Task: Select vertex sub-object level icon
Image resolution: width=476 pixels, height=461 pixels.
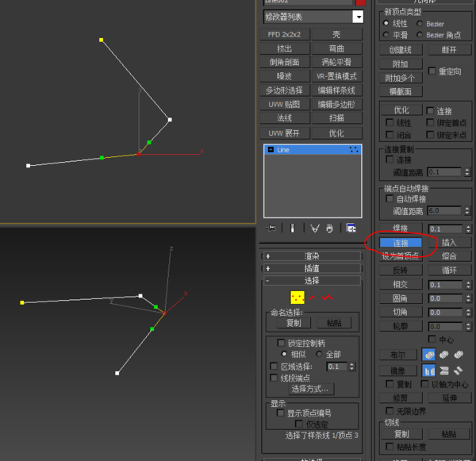Action: 297,298
